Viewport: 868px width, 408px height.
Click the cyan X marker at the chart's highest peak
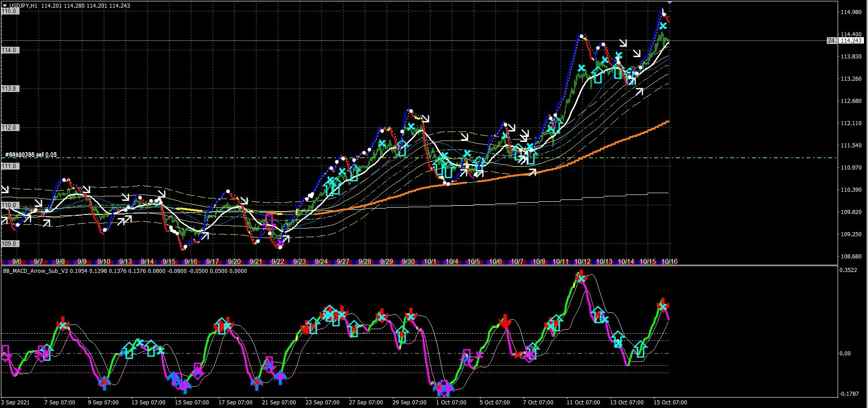pyautogui.click(x=663, y=26)
